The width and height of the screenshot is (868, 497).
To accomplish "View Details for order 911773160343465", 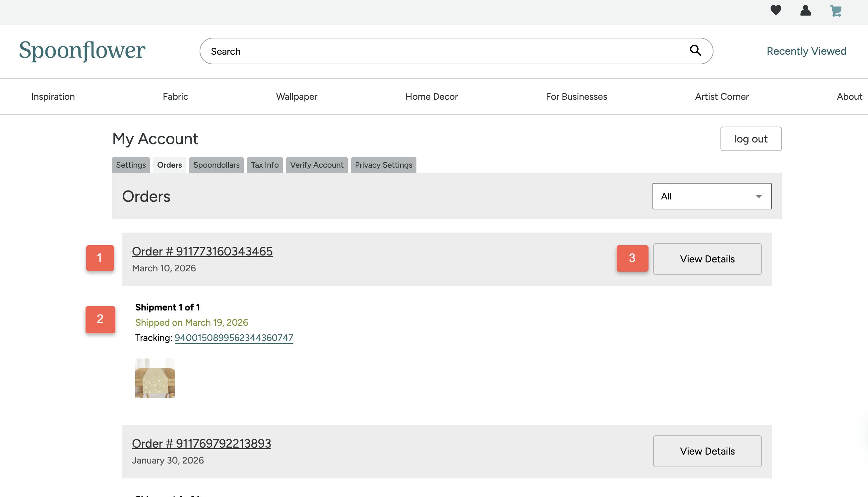I will (x=707, y=259).
